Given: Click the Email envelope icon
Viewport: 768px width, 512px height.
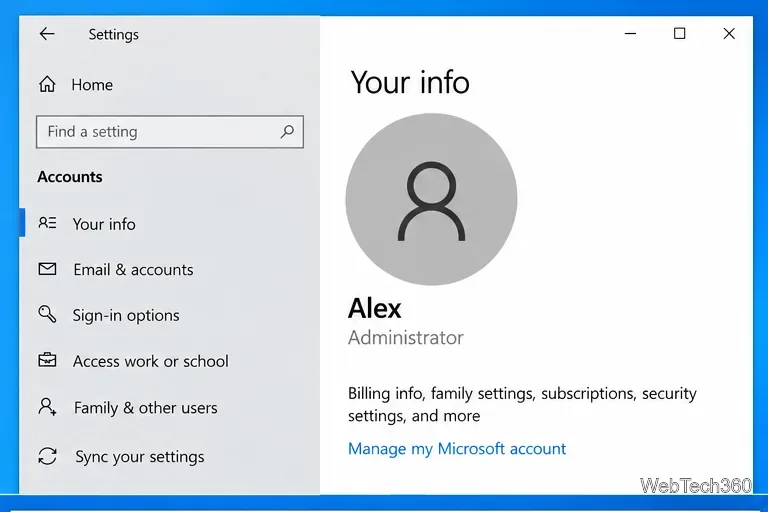Looking at the screenshot, I should (x=48, y=269).
